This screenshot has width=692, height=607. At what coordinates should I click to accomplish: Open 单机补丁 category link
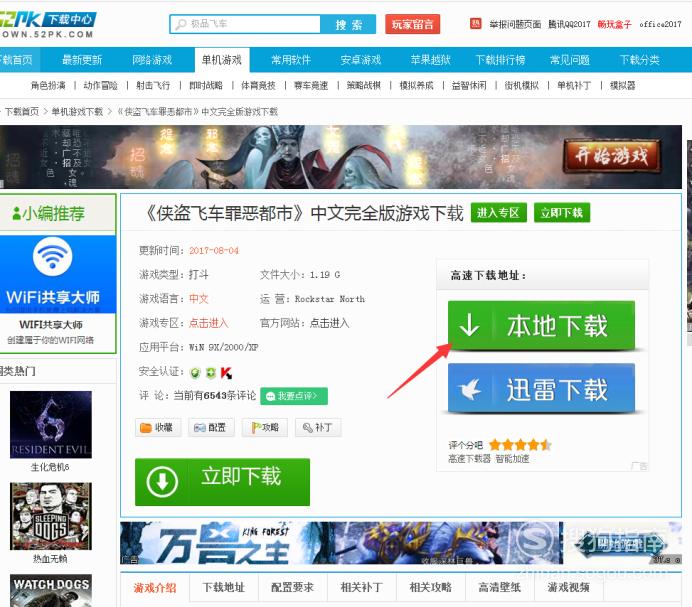tap(574, 86)
